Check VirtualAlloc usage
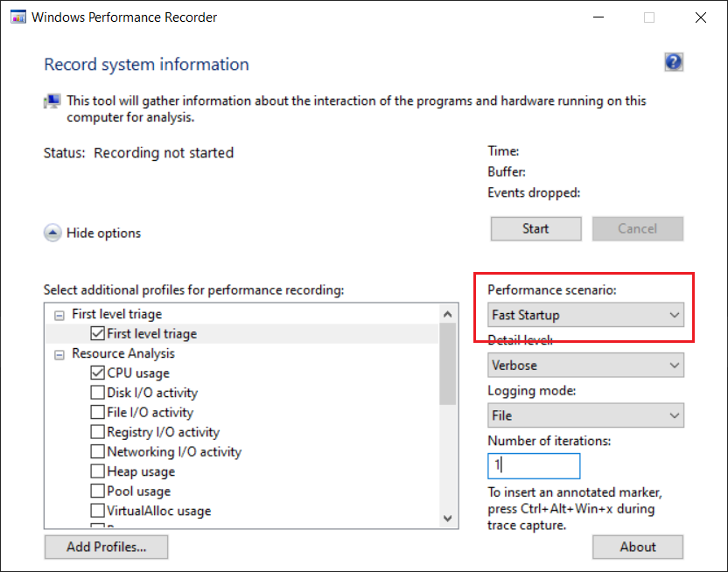The image size is (728, 572). click(x=97, y=510)
